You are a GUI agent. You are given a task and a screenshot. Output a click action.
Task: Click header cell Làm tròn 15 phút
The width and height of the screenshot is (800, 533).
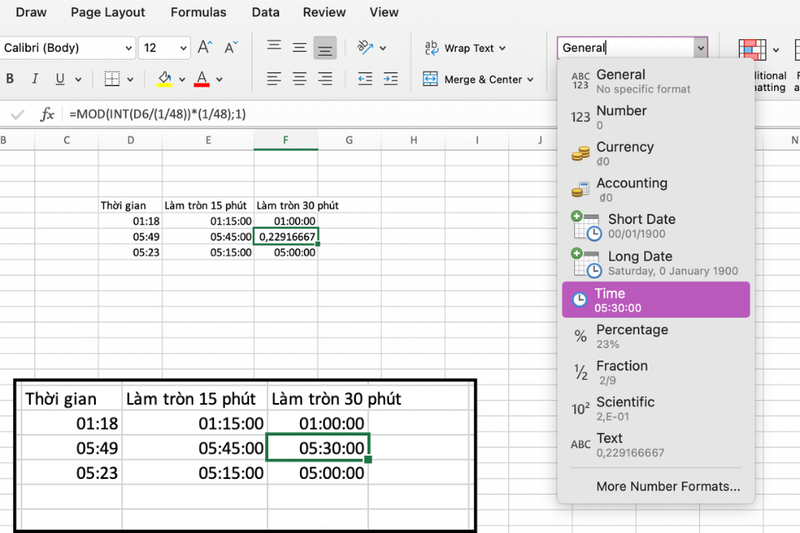[208, 206]
